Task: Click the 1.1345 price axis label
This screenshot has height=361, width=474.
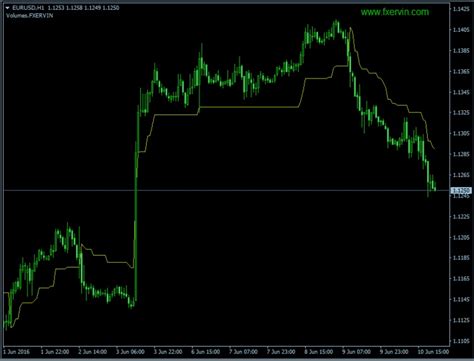Action: (461, 92)
